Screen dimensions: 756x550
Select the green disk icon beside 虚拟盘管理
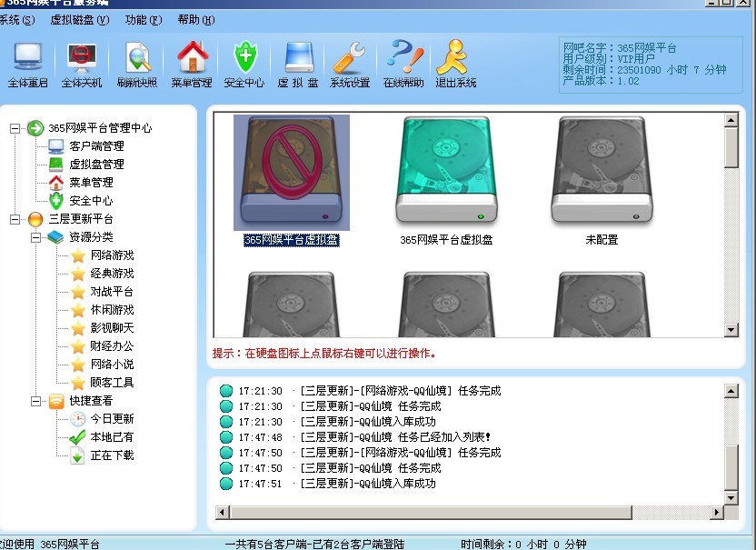pos(56,165)
